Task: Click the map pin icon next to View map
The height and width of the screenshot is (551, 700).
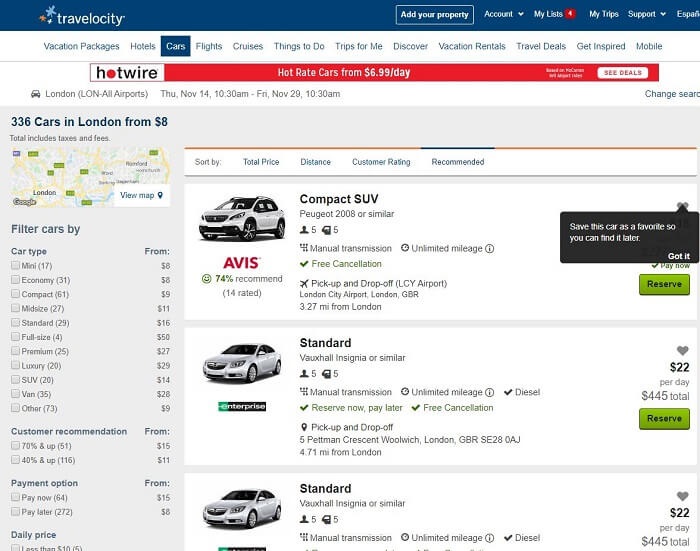Action: 160,195
